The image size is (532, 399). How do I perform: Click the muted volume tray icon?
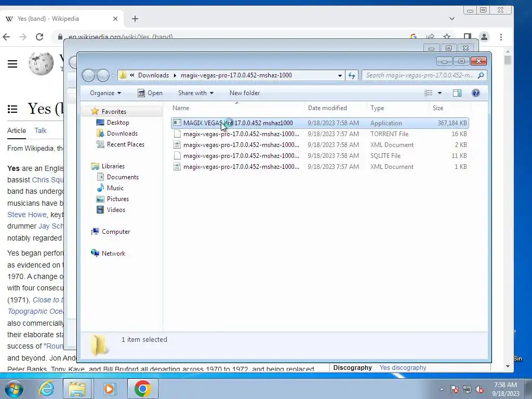coord(480,389)
